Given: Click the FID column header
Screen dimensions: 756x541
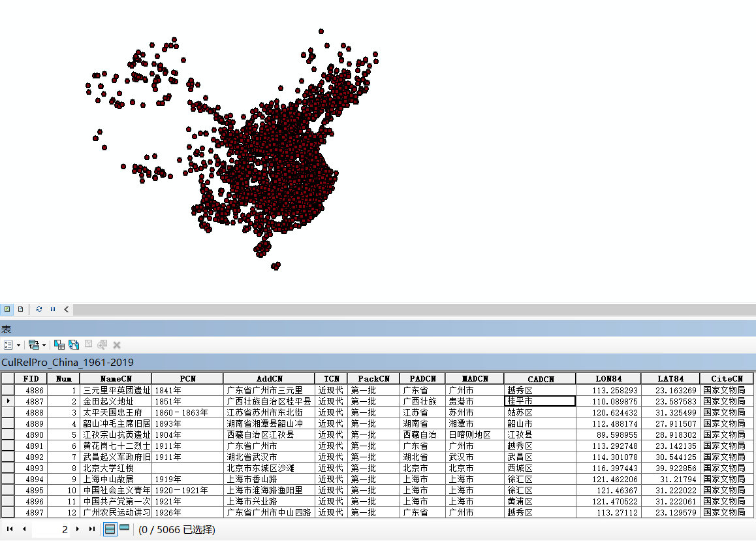Looking at the screenshot, I should [31, 379].
